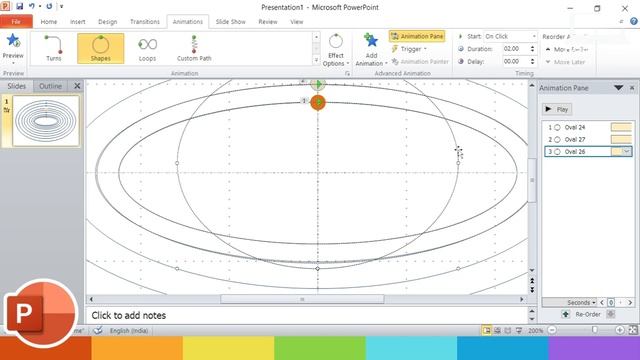Viewport: 640px width, 360px height.
Task: Click the zoom slider handle
Action: 595,330
